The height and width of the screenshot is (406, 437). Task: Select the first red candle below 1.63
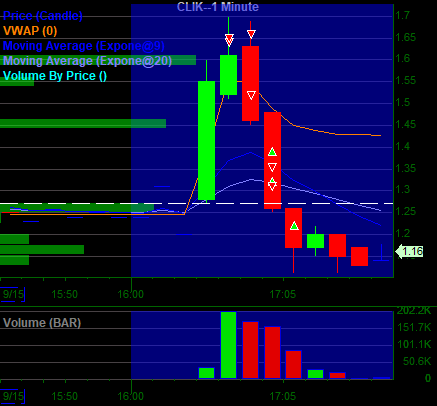[250, 83]
